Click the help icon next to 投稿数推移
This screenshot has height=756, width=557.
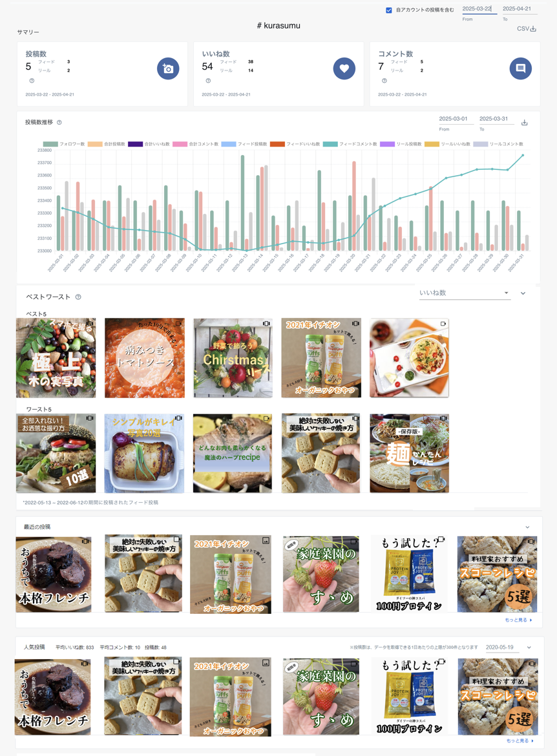59,123
